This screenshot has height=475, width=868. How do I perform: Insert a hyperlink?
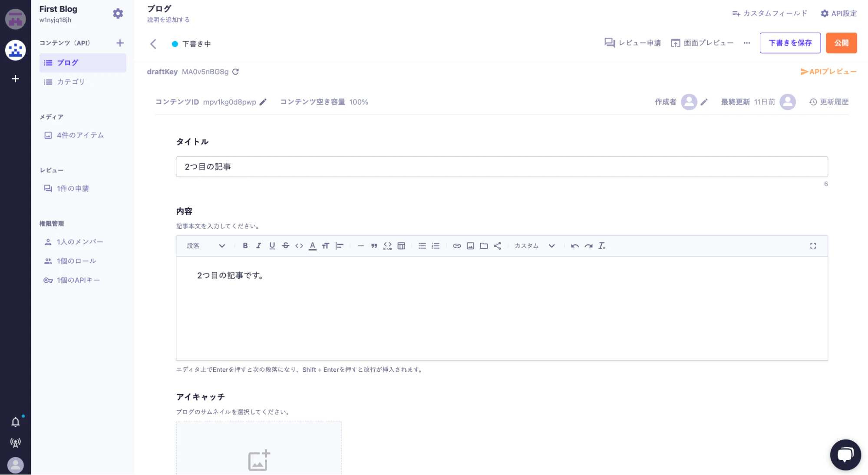point(457,246)
